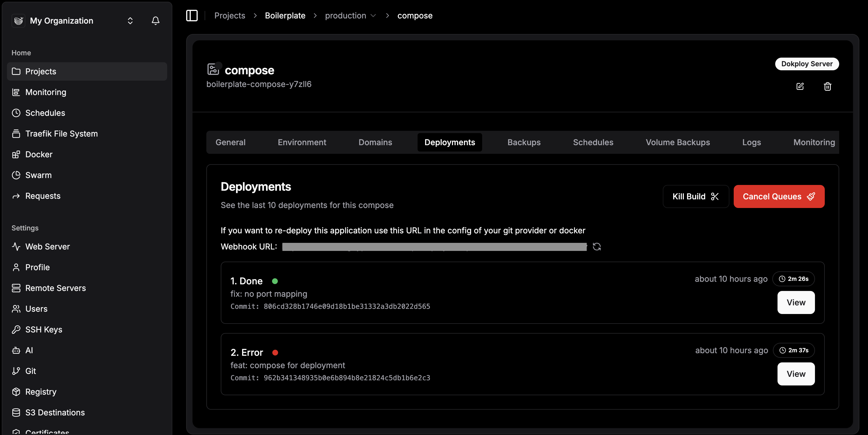Expand the My Organization switcher
The height and width of the screenshot is (435, 868).
(130, 20)
